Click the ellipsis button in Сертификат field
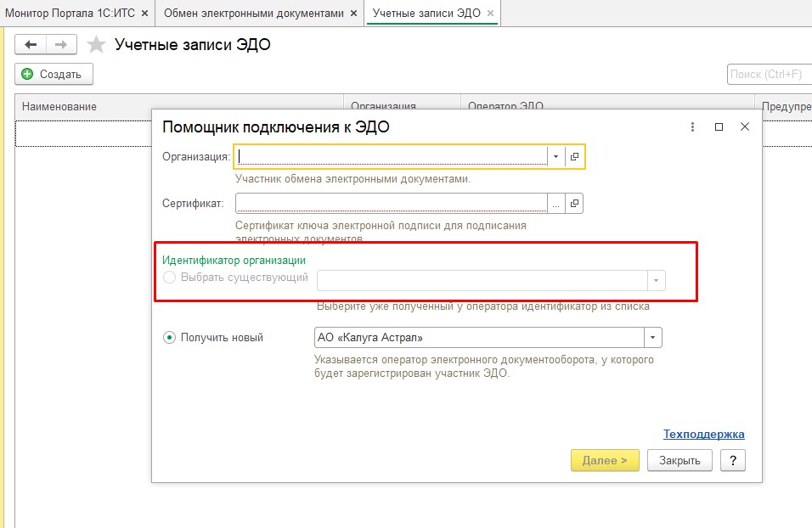 click(555, 204)
